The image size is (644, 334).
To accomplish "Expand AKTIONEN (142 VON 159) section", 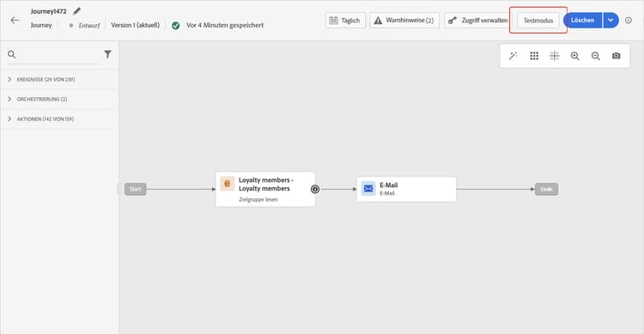I will [59, 118].
